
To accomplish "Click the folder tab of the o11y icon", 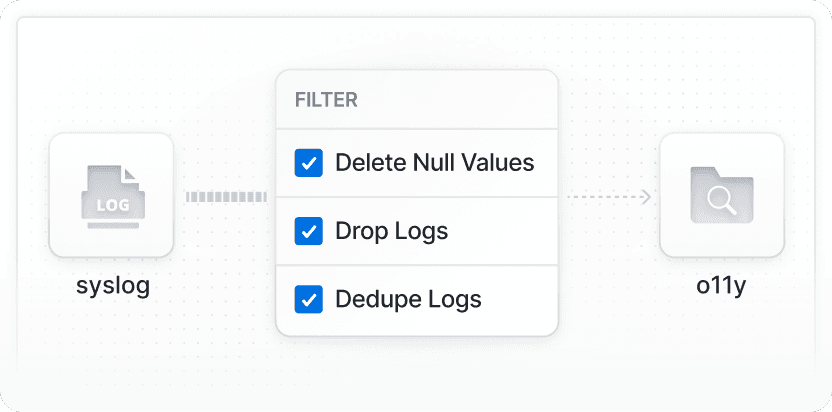I will (704, 172).
